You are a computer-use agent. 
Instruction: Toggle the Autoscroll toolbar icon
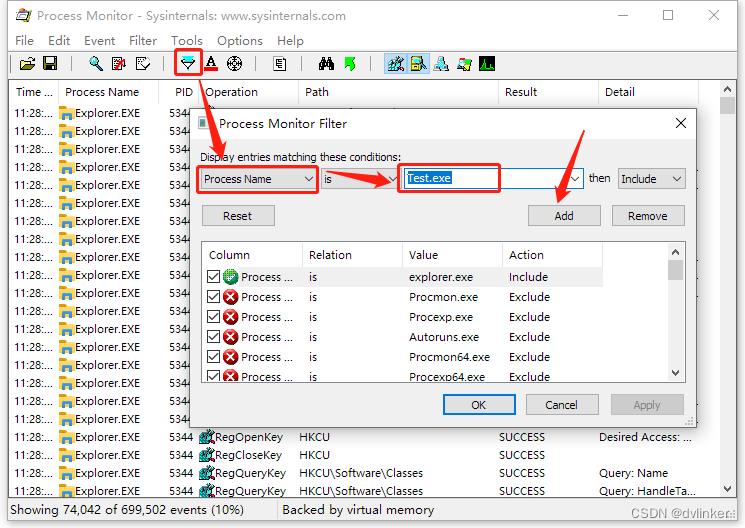point(119,64)
